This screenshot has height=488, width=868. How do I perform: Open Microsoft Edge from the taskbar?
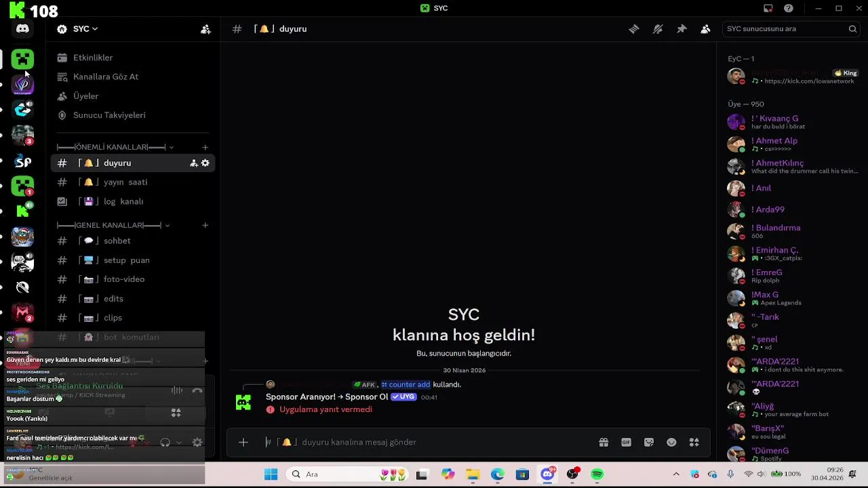coord(498,474)
